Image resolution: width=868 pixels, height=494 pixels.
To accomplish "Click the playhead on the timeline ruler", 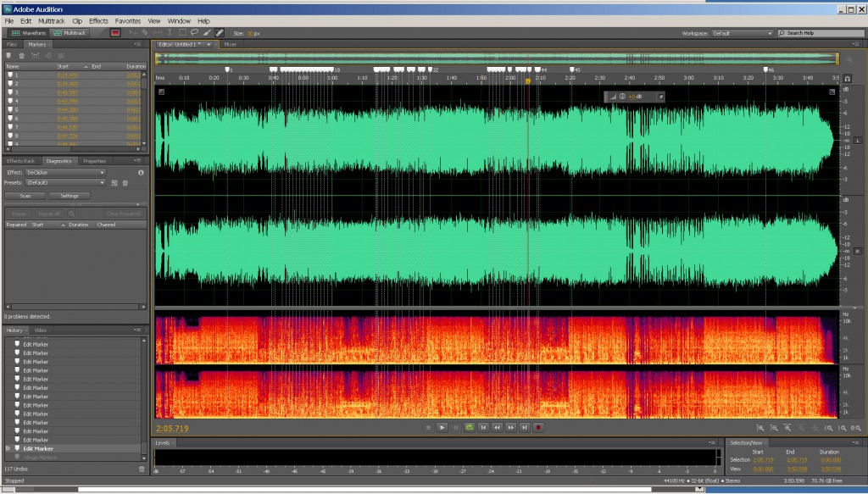I will 528,80.
